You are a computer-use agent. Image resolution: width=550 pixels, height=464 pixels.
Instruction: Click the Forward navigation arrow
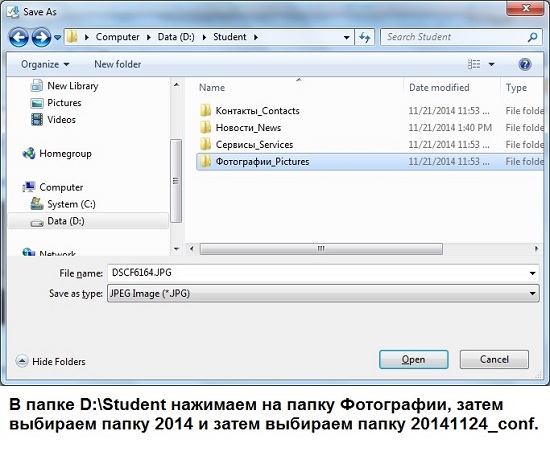tap(41, 37)
